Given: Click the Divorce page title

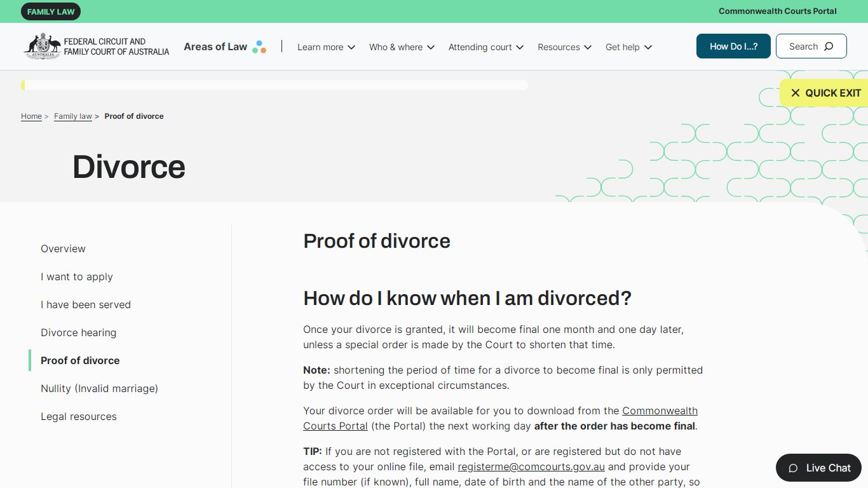Looking at the screenshot, I should (x=129, y=166).
